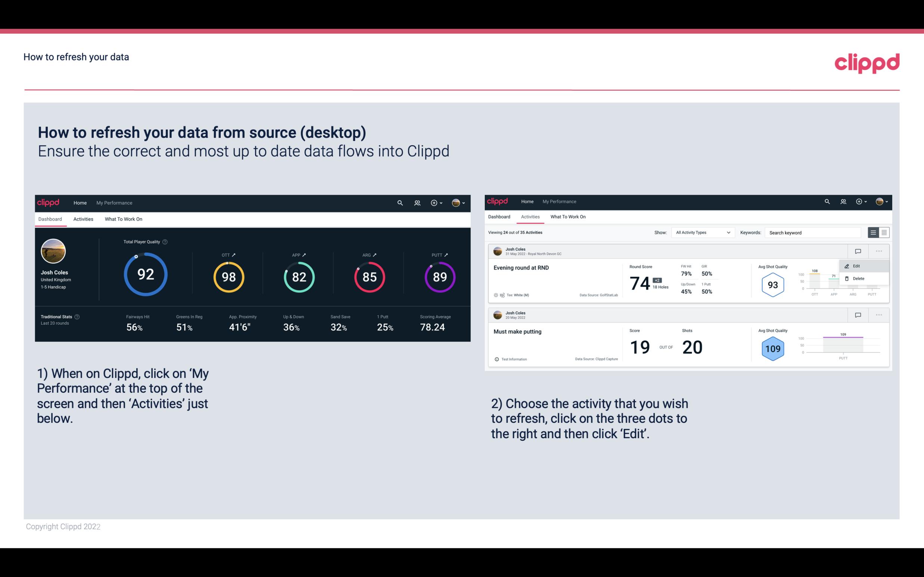The width and height of the screenshot is (924, 577).
Task: Switch to the Activities tab
Action: coord(83,219)
